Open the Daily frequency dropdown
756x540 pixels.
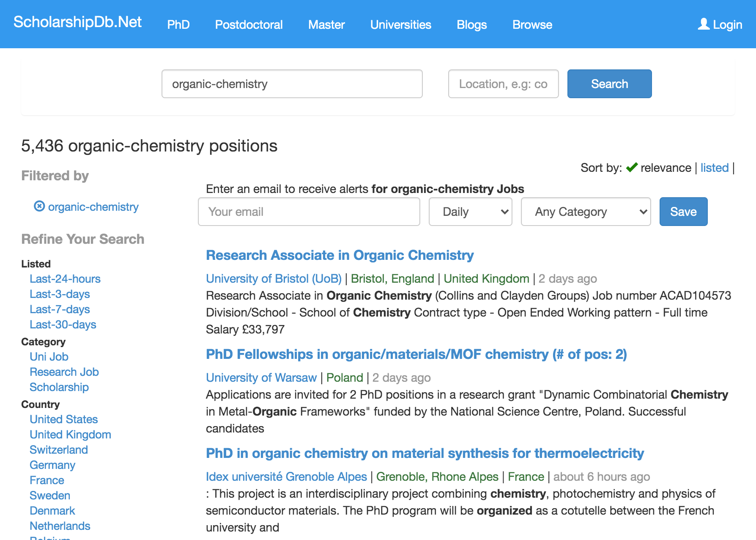pyautogui.click(x=470, y=212)
